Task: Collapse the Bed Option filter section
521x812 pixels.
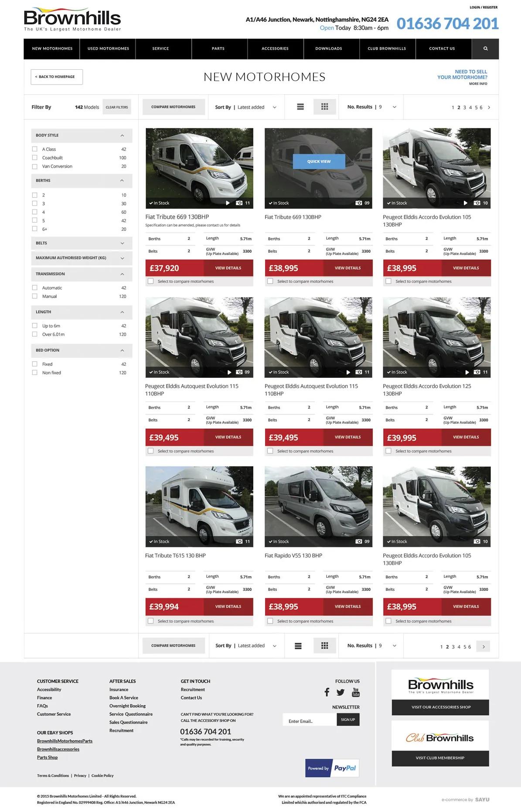Action: [82, 350]
